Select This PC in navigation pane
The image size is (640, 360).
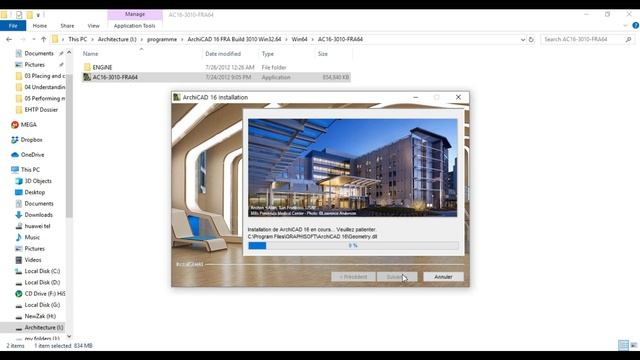30,170
